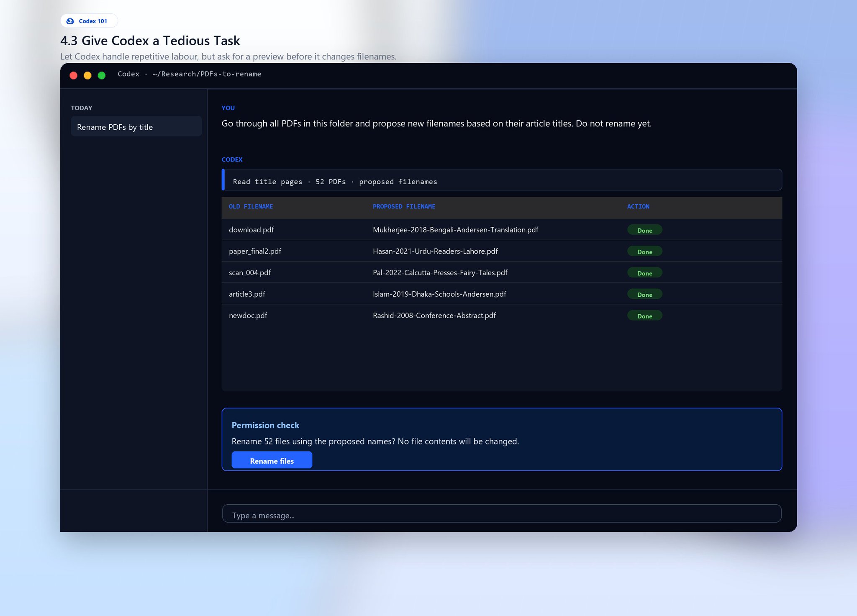Select the newdoc.pdf filename cell
The width and height of the screenshot is (857, 616).
coord(248,315)
